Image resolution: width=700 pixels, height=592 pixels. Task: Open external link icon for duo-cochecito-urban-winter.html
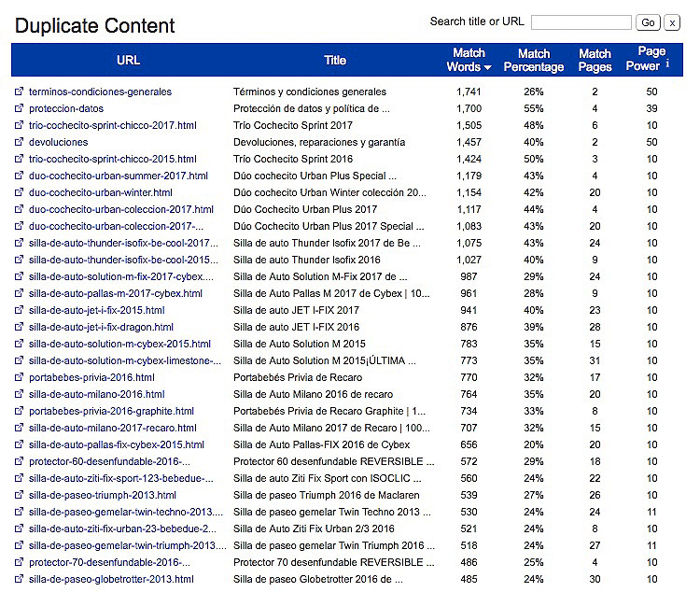point(19,192)
